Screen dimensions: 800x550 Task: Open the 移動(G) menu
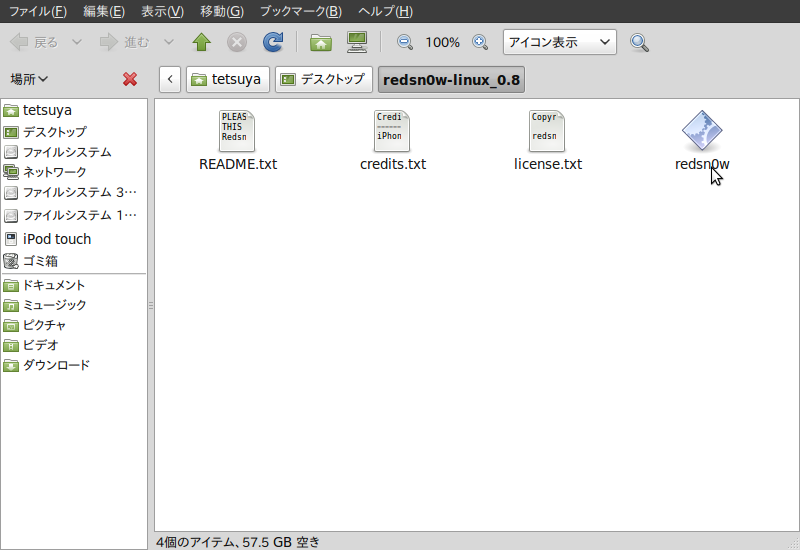[x=222, y=11]
